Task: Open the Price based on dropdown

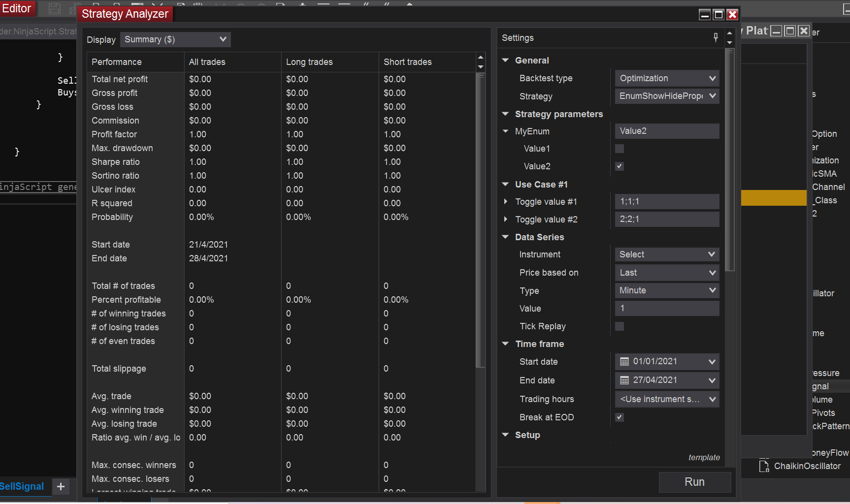Action: [667, 273]
